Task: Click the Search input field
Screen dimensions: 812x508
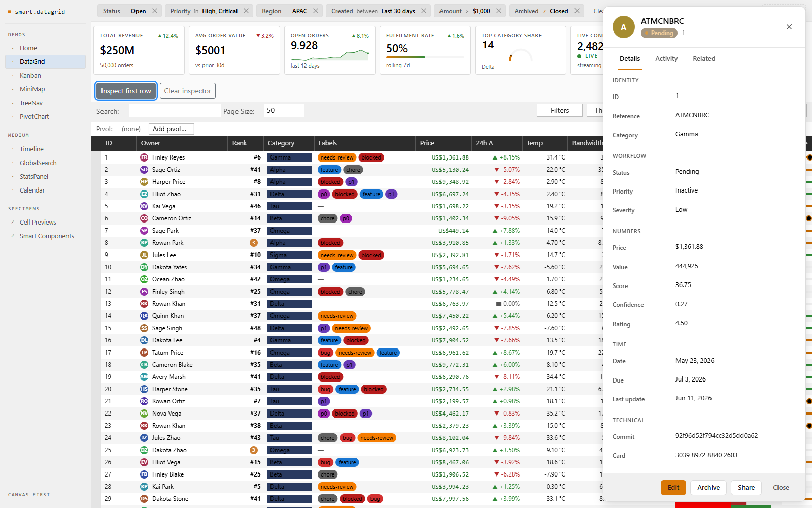Action: click(175, 110)
